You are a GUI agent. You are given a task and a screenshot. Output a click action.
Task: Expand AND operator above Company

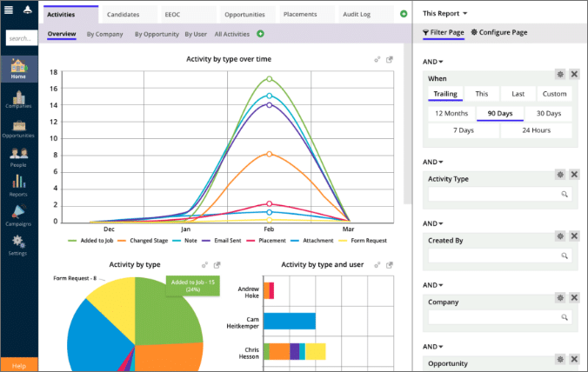point(433,285)
